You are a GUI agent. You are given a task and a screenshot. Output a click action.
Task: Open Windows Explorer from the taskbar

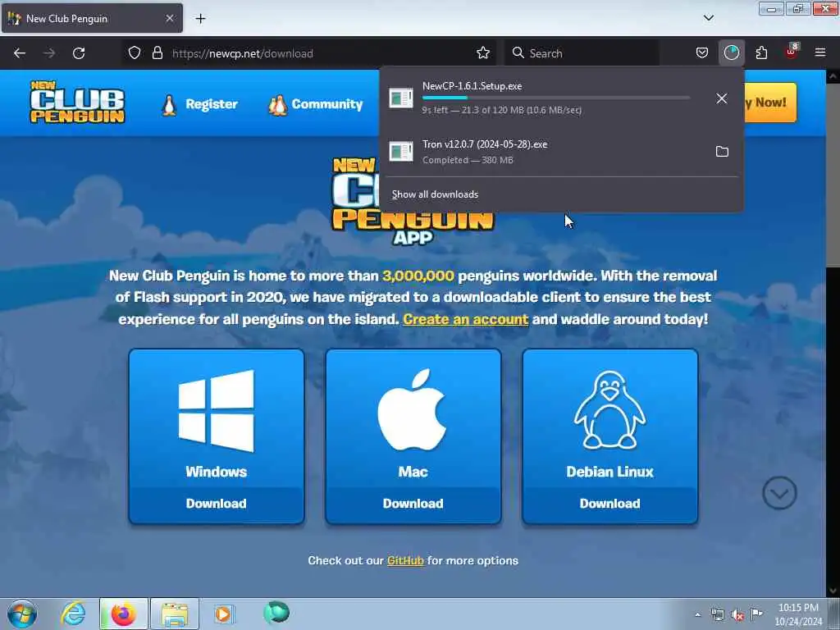pos(175,614)
